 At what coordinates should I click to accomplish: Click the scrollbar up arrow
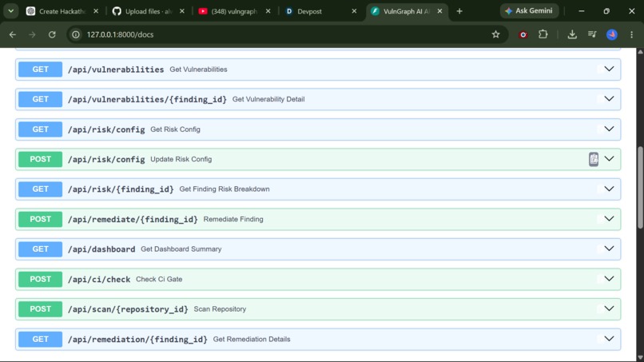click(x=640, y=52)
